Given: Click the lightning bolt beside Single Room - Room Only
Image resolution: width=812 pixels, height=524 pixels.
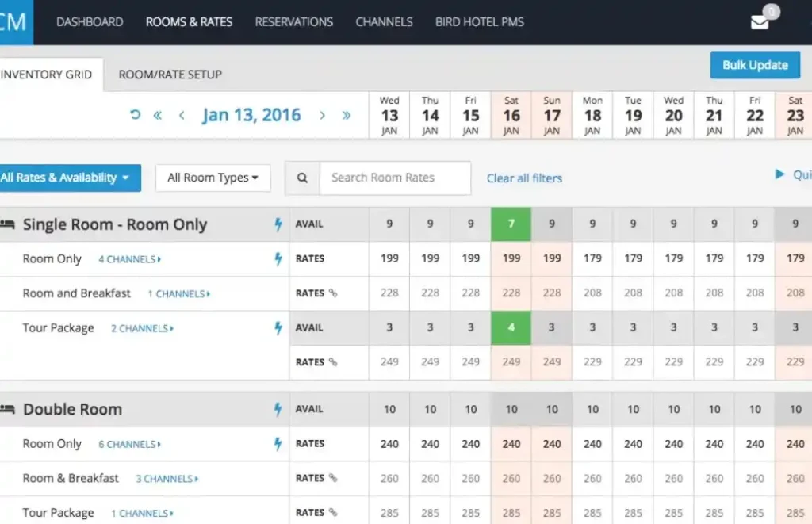Looking at the screenshot, I should 278,224.
